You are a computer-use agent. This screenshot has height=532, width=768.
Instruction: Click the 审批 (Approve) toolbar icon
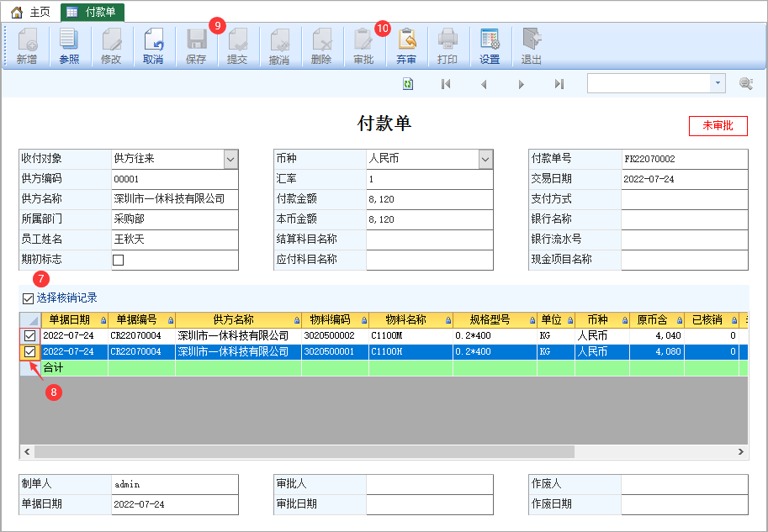(x=363, y=46)
